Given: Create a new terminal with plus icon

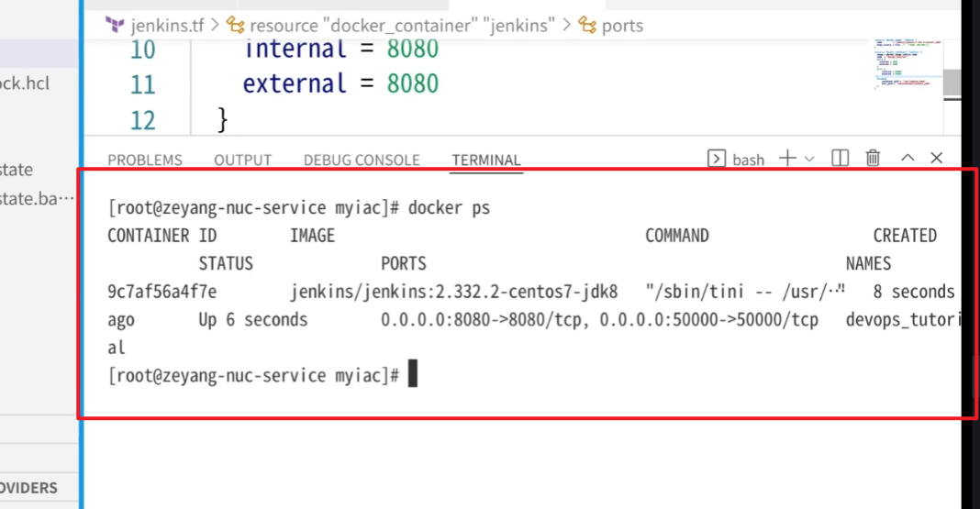Looking at the screenshot, I should pyautogui.click(x=787, y=158).
